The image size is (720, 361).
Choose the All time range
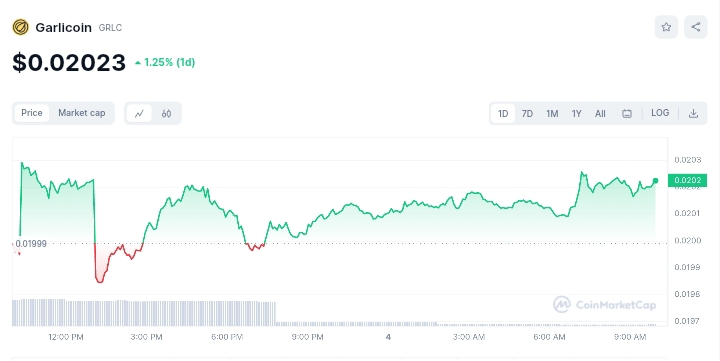[x=600, y=113]
